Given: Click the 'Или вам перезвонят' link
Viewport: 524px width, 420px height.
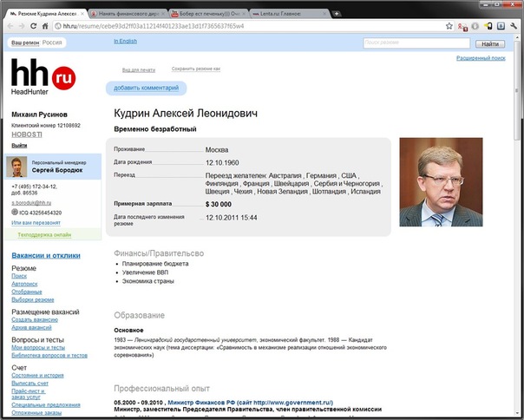Looking at the screenshot, I should pos(36,223).
